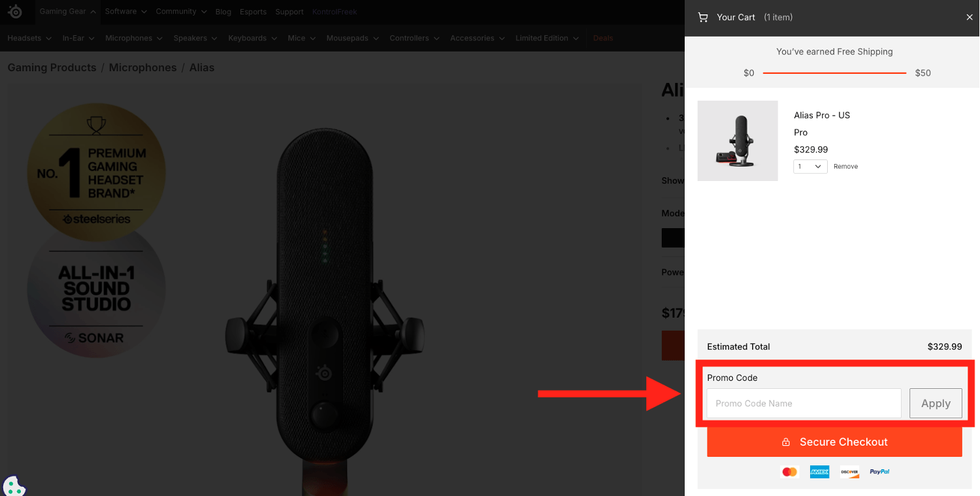The image size is (980, 496).
Task: Click the free shipping progress bar
Action: tap(834, 73)
